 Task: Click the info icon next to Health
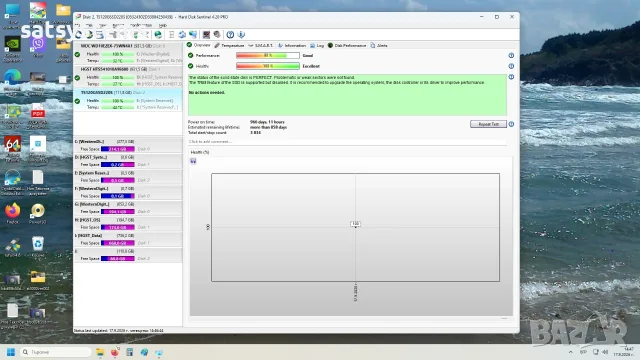coord(511,66)
